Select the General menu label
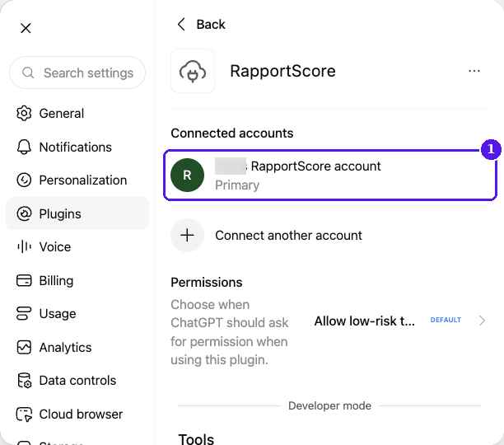The height and width of the screenshot is (445, 504). (62, 114)
